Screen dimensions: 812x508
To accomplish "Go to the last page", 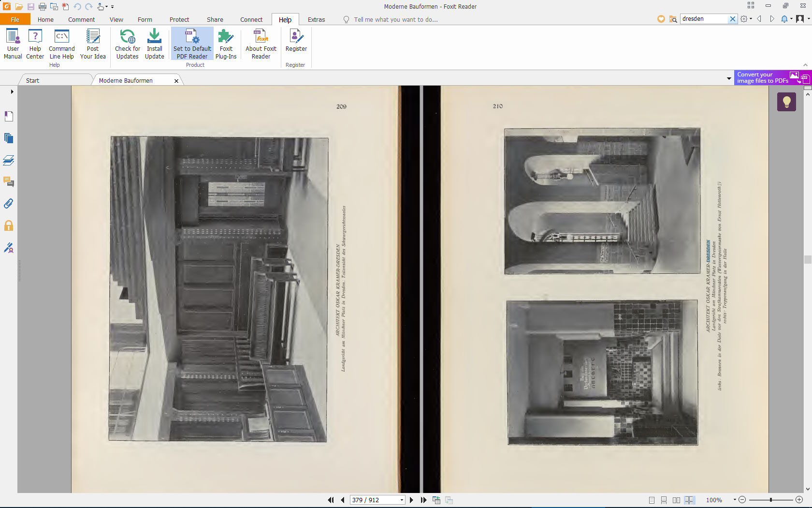I will point(424,500).
